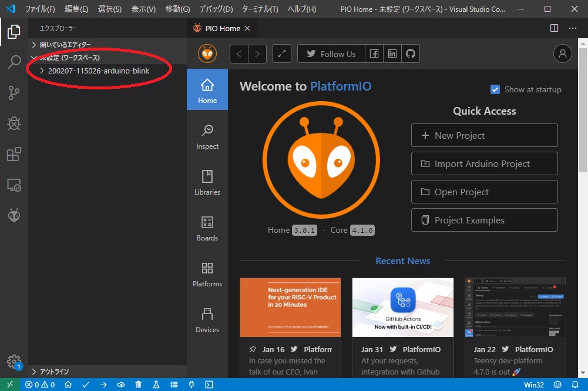Open 選択(S) menu
Image resolution: width=588 pixels, height=391 pixels.
pos(109,9)
